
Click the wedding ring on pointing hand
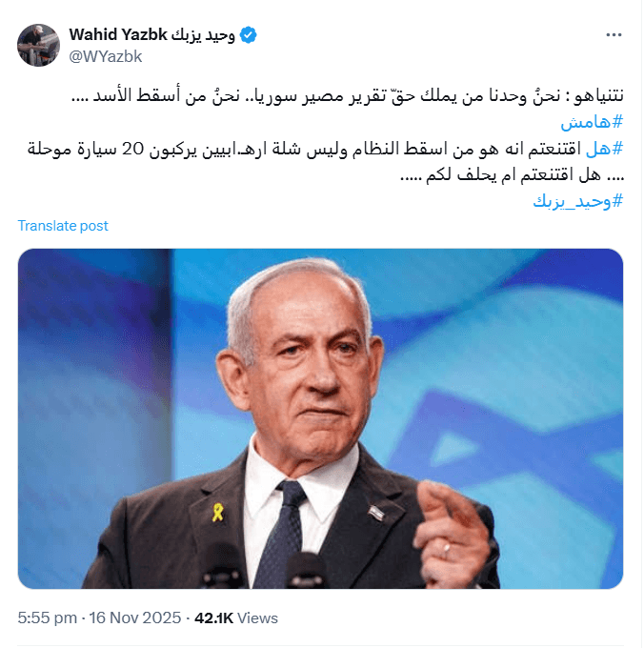tap(446, 550)
